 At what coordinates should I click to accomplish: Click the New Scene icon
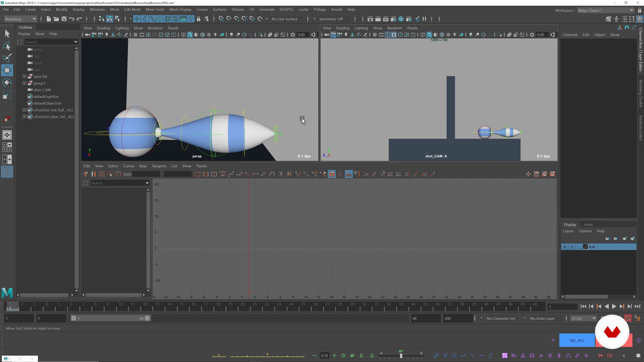pyautogui.click(x=48, y=19)
